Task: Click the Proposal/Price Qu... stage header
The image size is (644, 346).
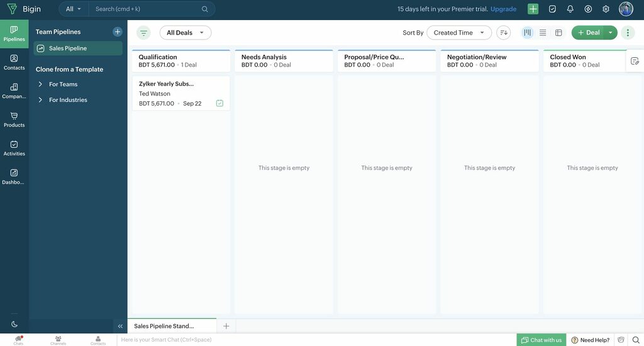Action: (387, 60)
